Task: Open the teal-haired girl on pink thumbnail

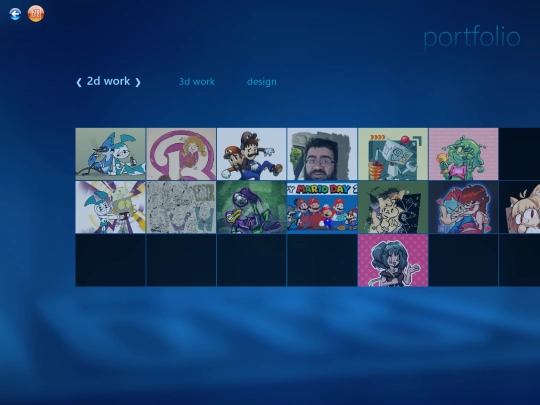Action: tap(393, 260)
